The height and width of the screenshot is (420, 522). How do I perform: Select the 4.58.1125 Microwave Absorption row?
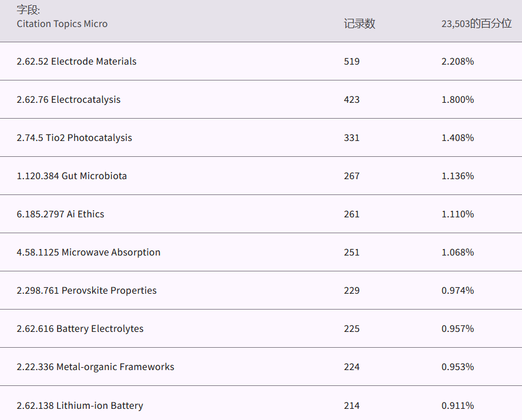(88, 253)
